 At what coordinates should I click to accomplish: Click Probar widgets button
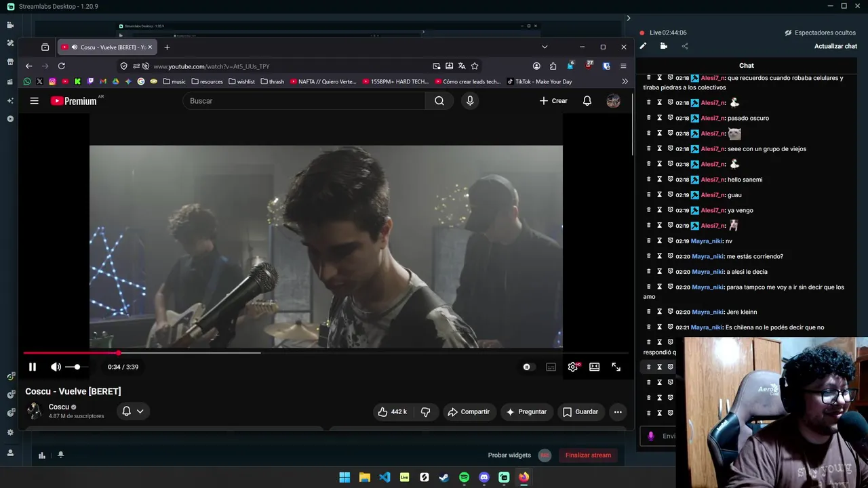pos(509,455)
